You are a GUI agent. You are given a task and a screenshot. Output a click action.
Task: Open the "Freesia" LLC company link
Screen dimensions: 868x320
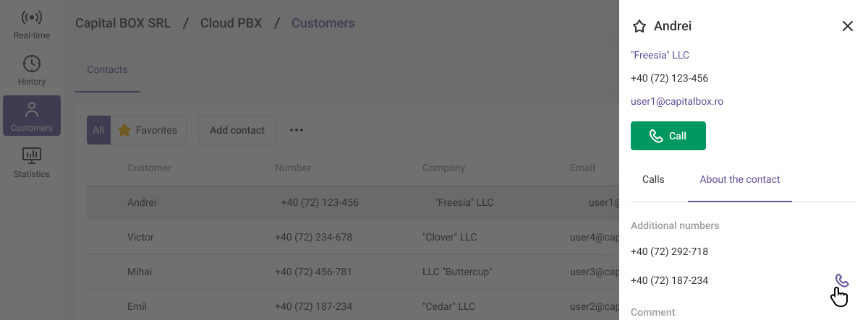(x=660, y=55)
